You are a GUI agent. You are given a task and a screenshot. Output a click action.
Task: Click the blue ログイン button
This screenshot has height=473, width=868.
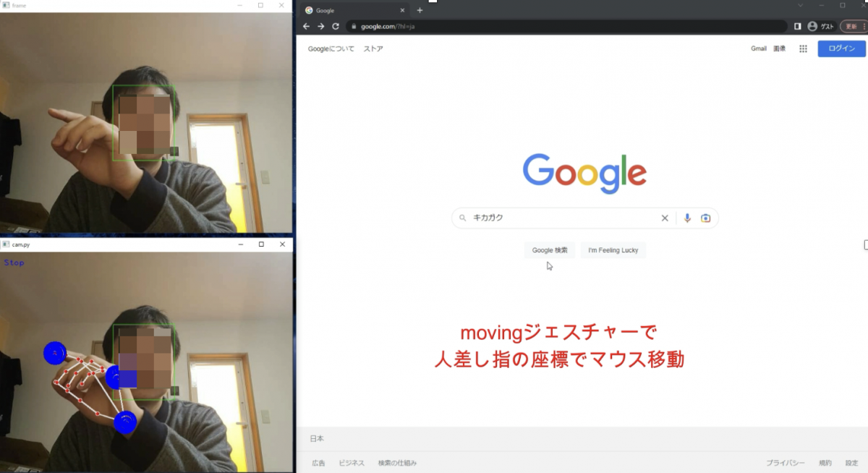[841, 48]
